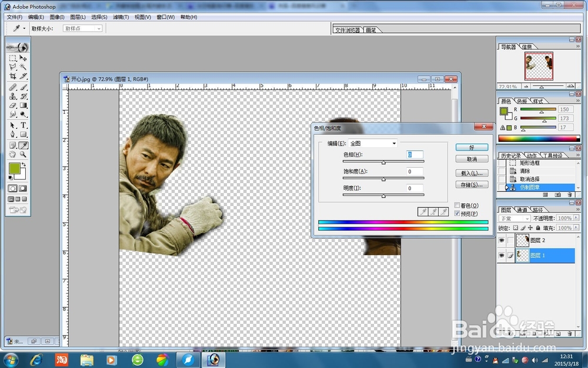The width and height of the screenshot is (588, 368).
Task: Select the Move tool
Action: click(24, 58)
